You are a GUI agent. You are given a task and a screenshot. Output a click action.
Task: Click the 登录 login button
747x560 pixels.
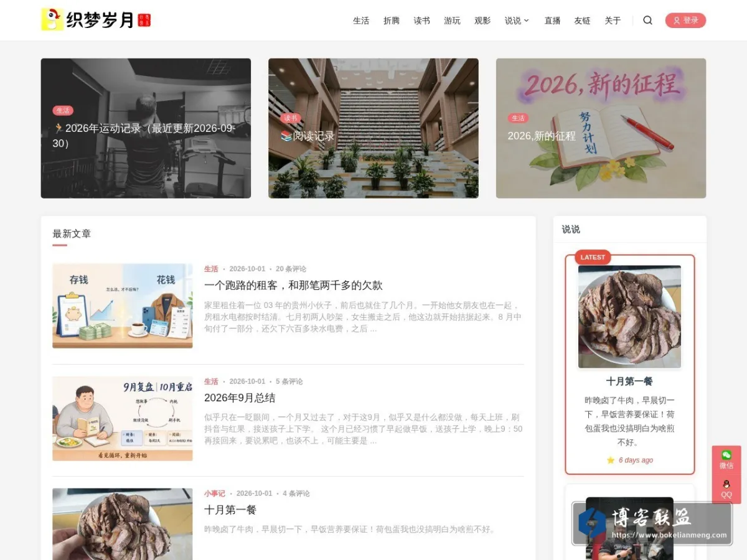[x=685, y=21]
